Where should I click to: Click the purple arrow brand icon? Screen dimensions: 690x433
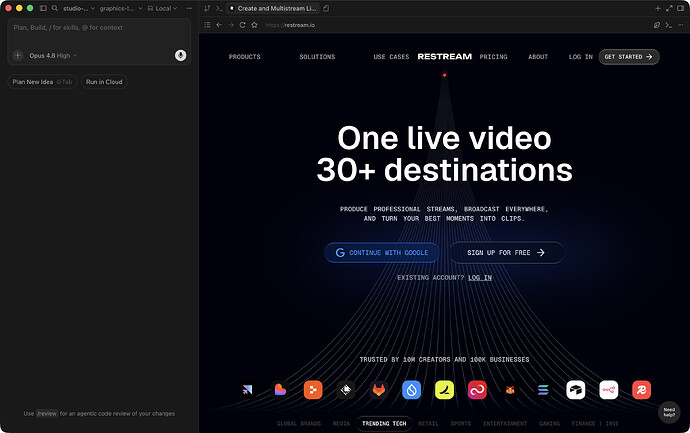tap(247, 390)
